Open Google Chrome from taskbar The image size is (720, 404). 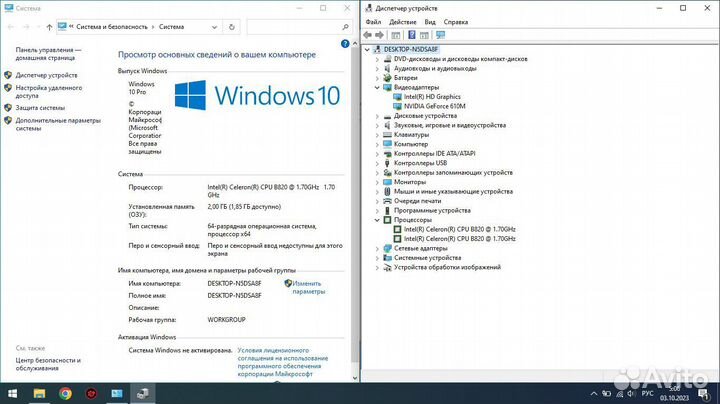[x=65, y=393]
